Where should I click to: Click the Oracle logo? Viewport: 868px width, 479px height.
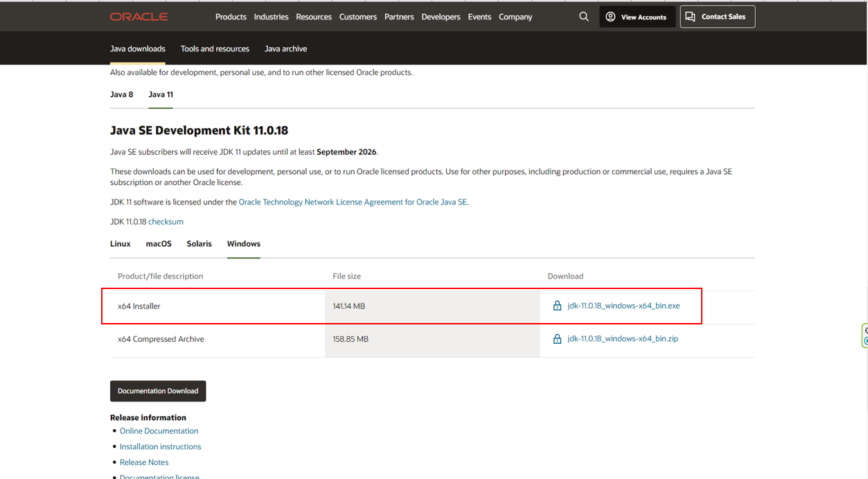139,17
